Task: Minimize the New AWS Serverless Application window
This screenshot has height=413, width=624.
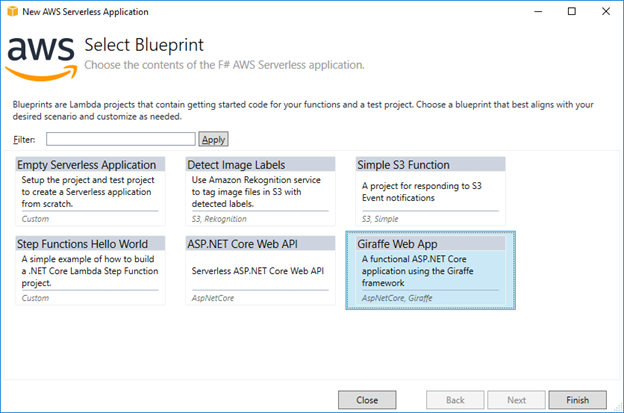Action: (x=538, y=12)
